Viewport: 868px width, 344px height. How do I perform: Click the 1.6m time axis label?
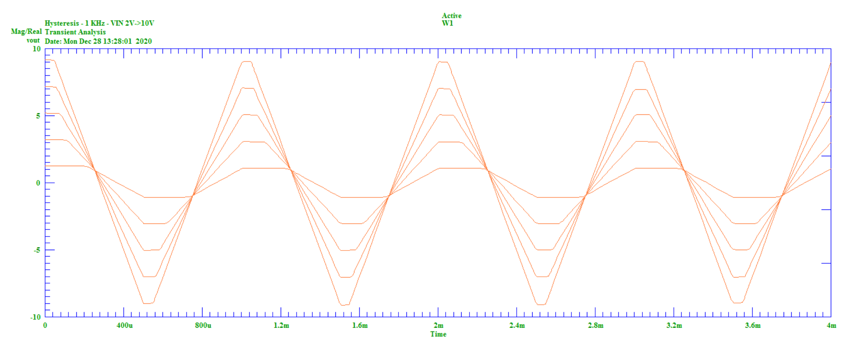[x=360, y=325]
